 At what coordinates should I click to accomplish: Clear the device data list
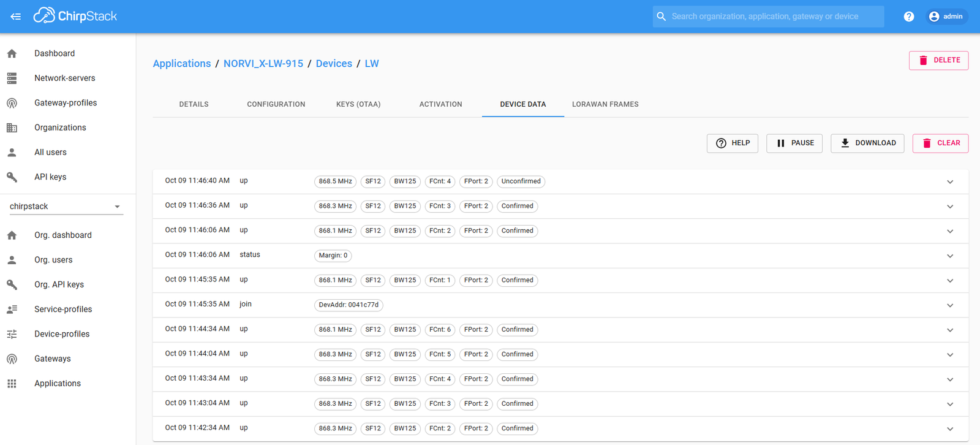(x=940, y=143)
